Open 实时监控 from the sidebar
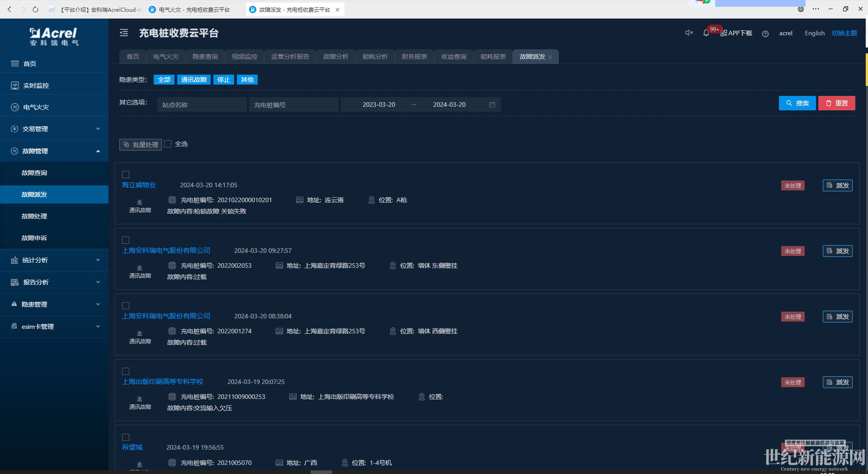The height and width of the screenshot is (474, 868). pyautogui.click(x=36, y=85)
